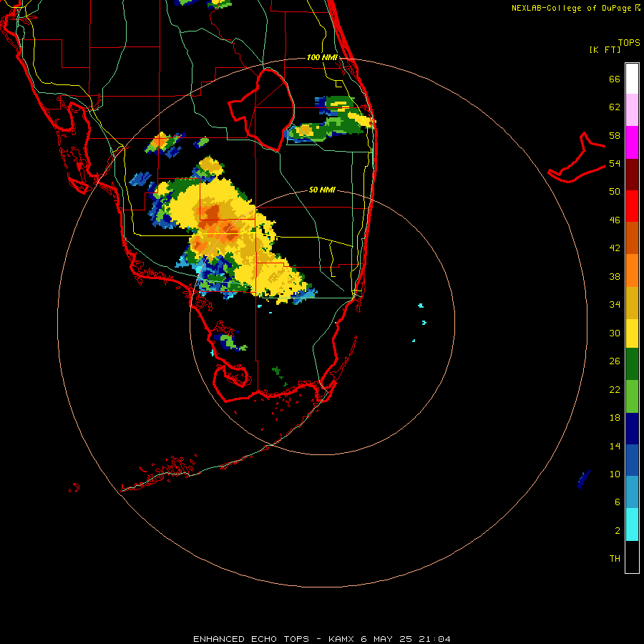Viewport: 644px width, 644px height.
Task: Choose the dark orange legend swatch
Action: tap(632, 238)
